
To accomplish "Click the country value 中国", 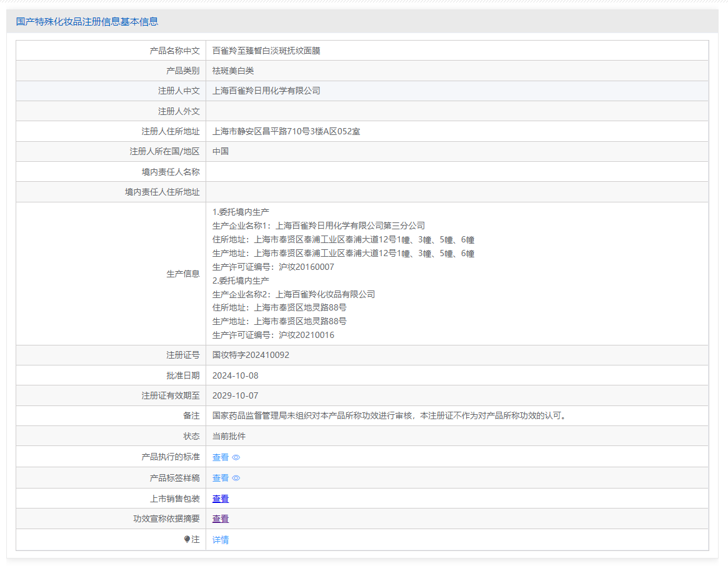I will [221, 151].
